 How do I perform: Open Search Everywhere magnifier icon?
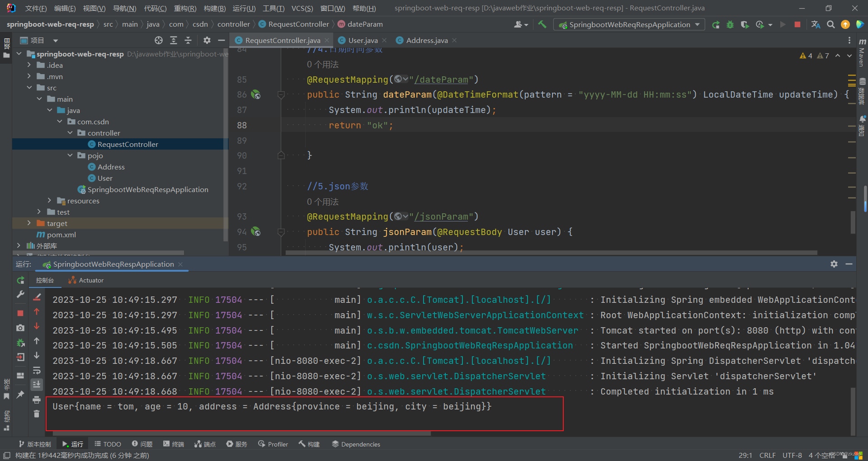point(830,24)
